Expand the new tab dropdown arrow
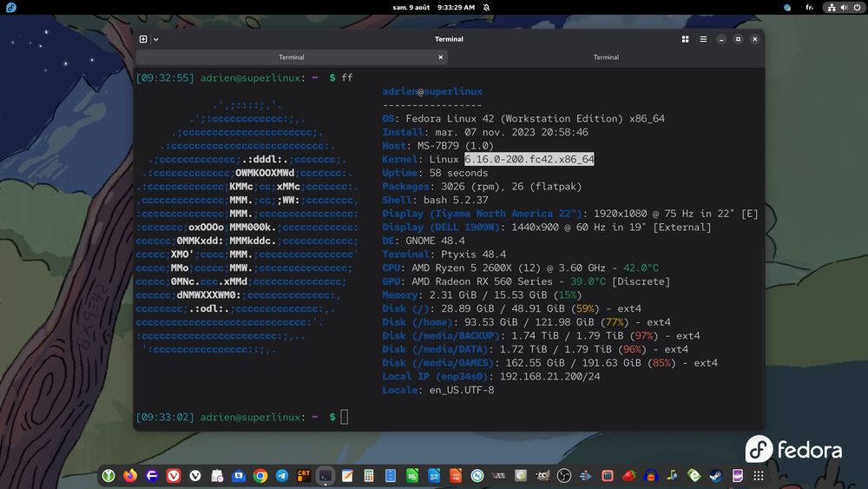This screenshot has height=489, width=868. [x=156, y=39]
